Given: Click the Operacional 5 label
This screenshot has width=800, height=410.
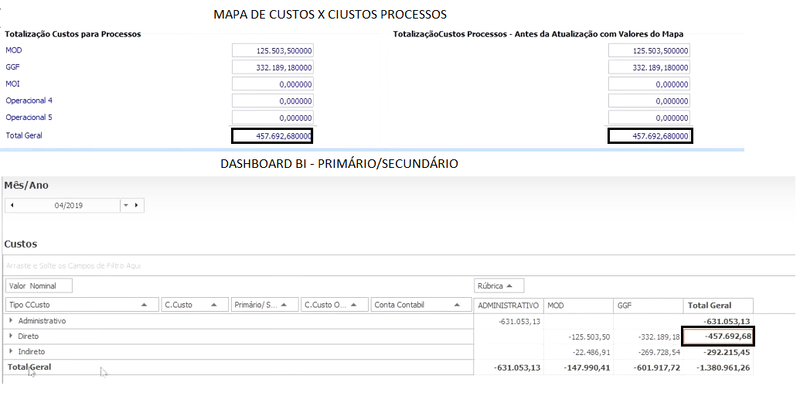Looking at the screenshot, I should pos(29,117).
